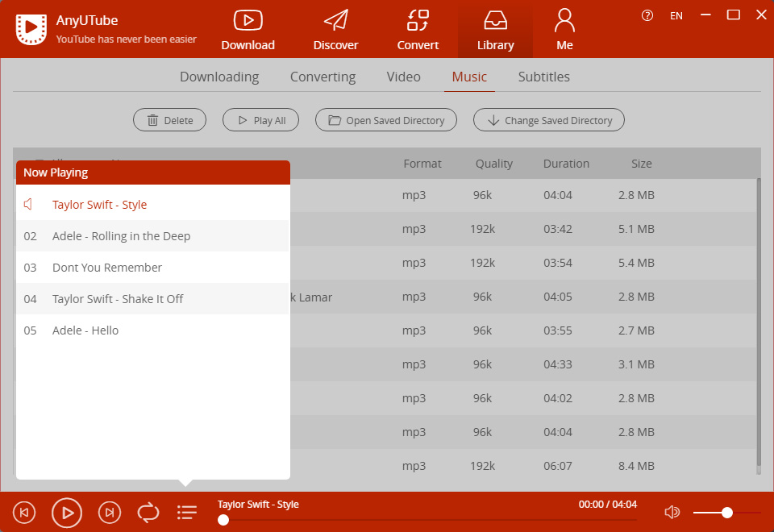
Task: Select Dont You Remember track
Action: click(x=152, y=268)
